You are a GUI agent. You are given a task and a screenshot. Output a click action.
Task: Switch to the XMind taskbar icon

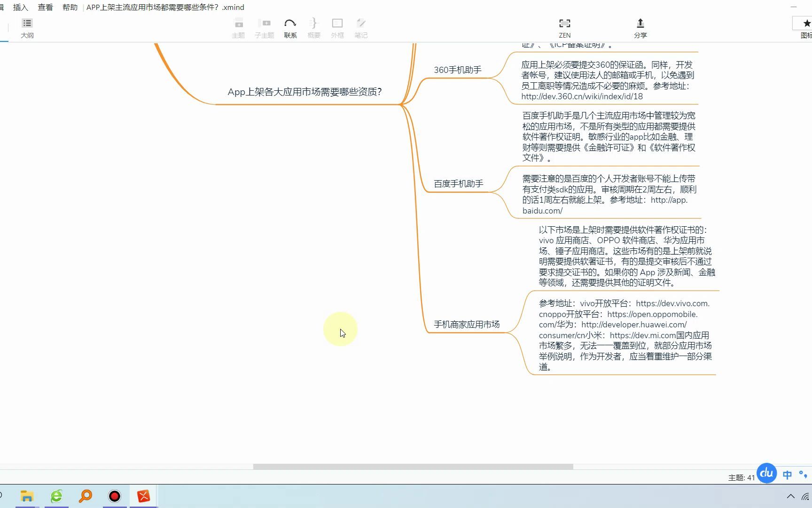[x=144, y=496]
